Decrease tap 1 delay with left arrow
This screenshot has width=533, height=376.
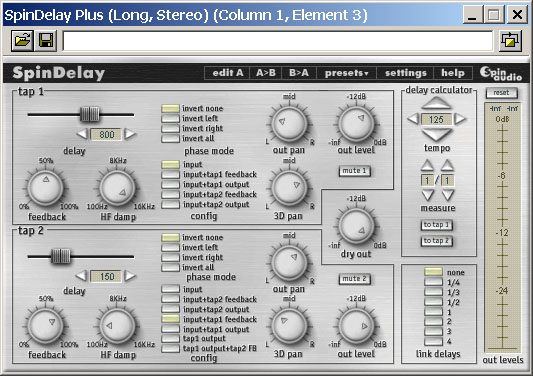82,134
